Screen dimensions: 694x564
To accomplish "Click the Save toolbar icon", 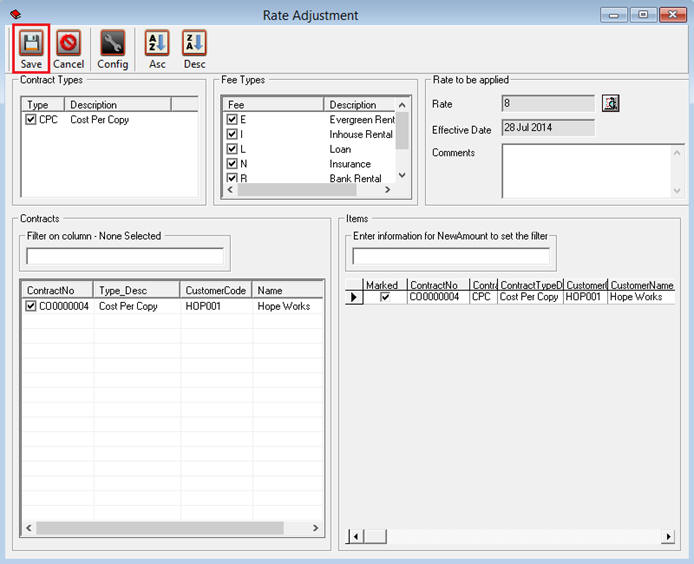I will (31, 44).
